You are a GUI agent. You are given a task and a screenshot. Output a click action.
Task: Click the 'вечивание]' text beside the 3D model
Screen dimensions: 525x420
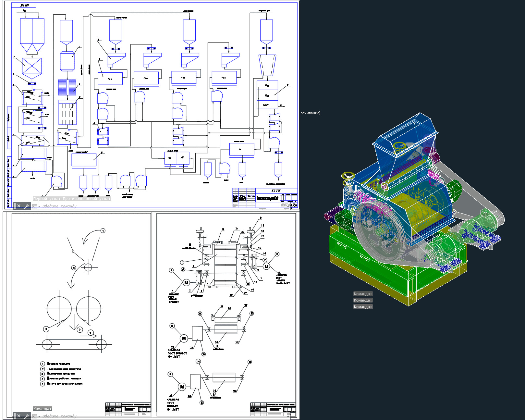[x=310, y=113]
